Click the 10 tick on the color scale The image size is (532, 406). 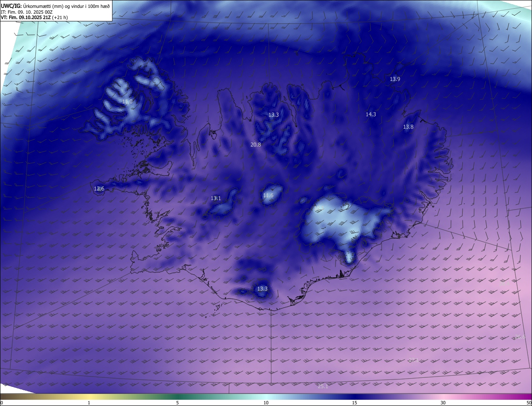pyautogui.click(x=266, y=403)
